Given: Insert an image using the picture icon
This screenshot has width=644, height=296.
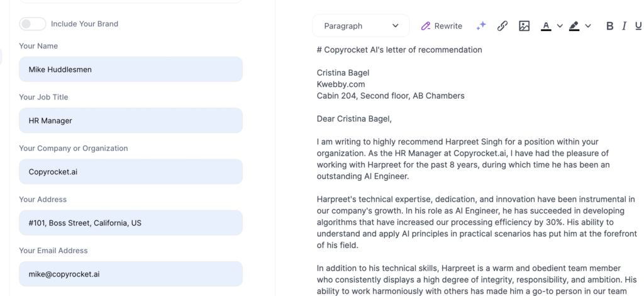Looking at the screenshot, I should pyautogui.click(x=524, y=26).
